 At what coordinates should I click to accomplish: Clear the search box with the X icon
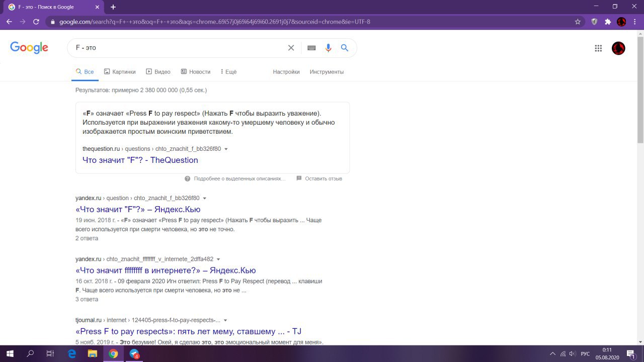291,48
